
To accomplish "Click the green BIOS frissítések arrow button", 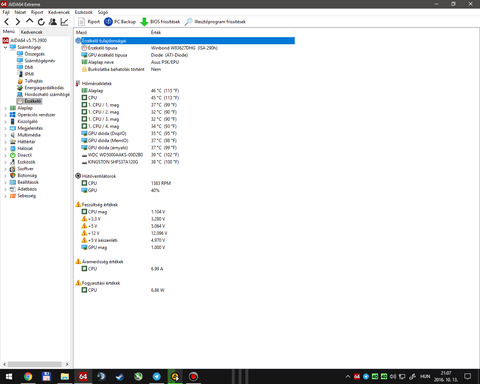I will (160, 22).
